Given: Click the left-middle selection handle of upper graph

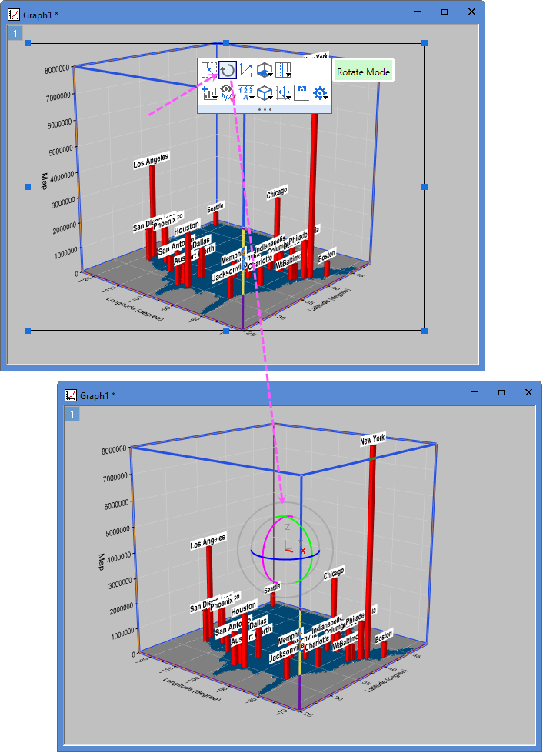Looking at the screenshot, I should coord(28,187).
